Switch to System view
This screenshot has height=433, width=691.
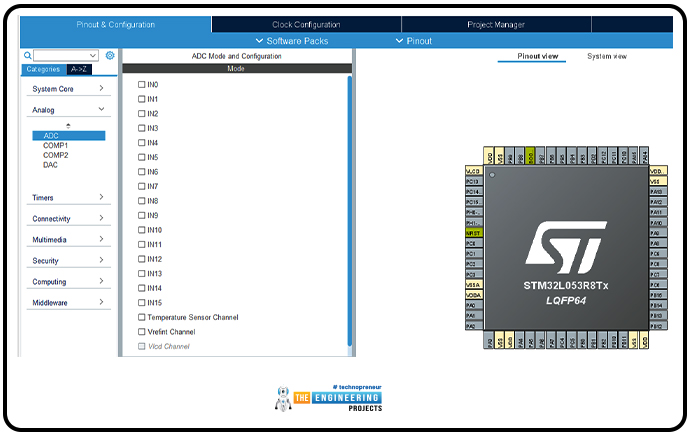[x=607, y=56]
